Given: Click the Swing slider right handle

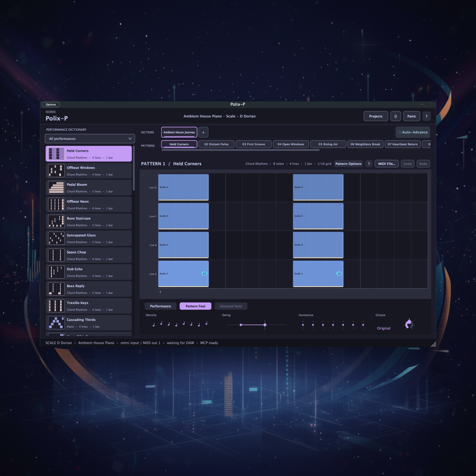Looking at the screenshot, I should (x=265, y=325).
